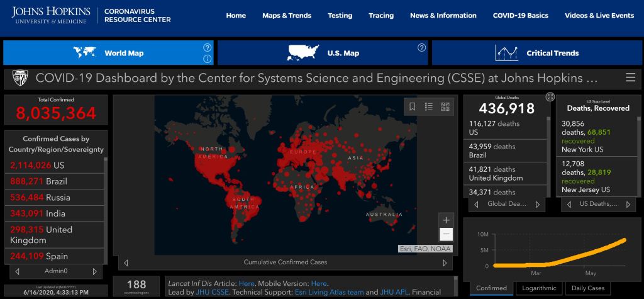Go to next page in Admin0 list
The image size is (644, 299).
(x=95, y=271)
